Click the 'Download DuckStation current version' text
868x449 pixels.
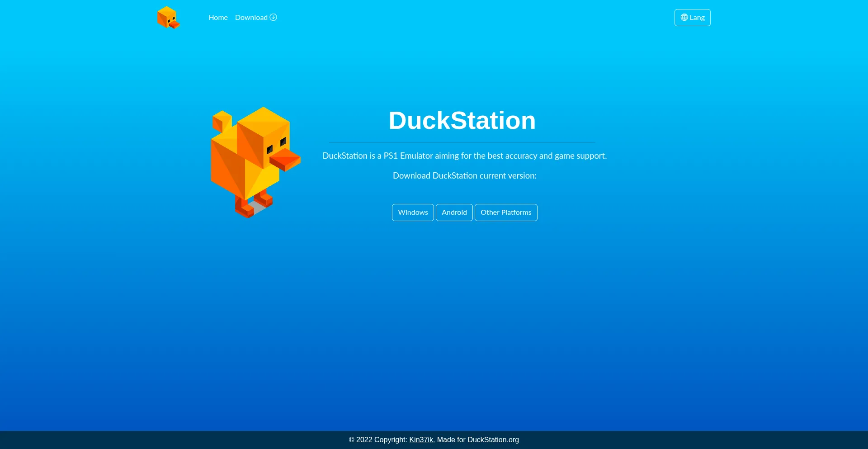tap(464, 176)
